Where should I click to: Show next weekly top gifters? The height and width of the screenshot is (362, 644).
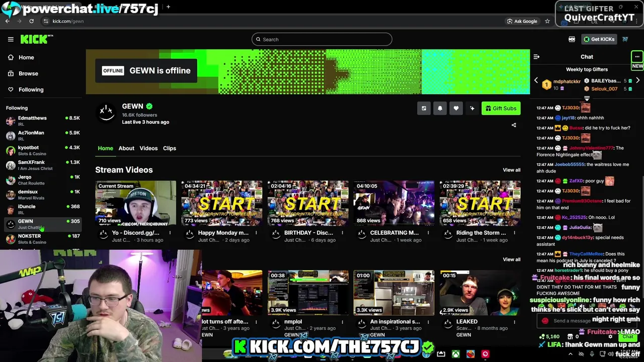(x=637, y=80)
